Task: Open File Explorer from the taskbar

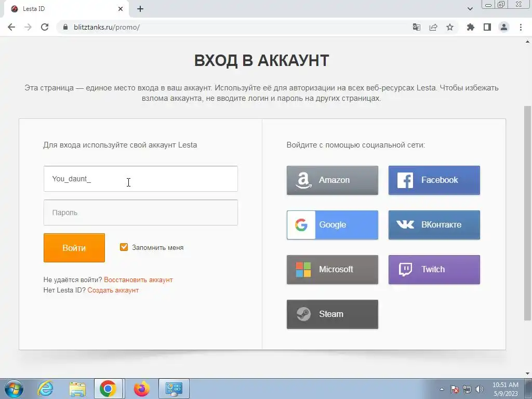Action: point(77,389)
